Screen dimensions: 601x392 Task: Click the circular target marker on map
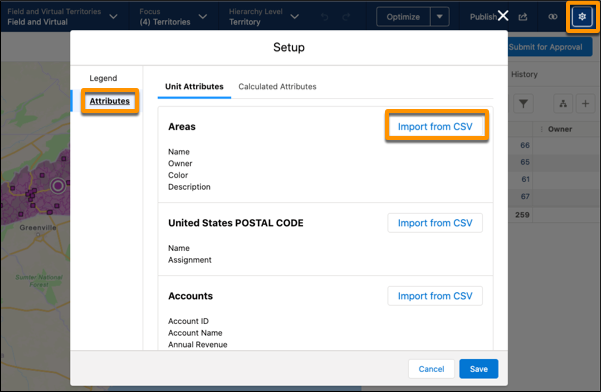(58, 186)
